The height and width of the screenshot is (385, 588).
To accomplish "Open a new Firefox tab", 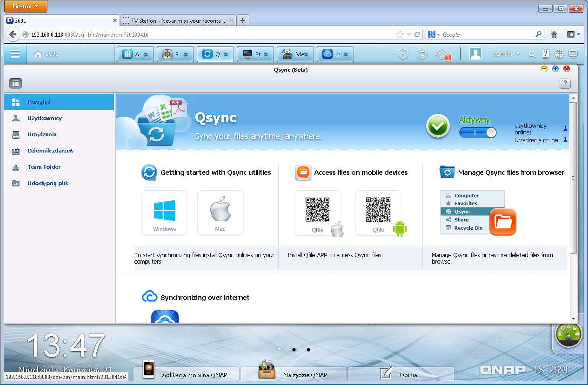I will [243, 20].
